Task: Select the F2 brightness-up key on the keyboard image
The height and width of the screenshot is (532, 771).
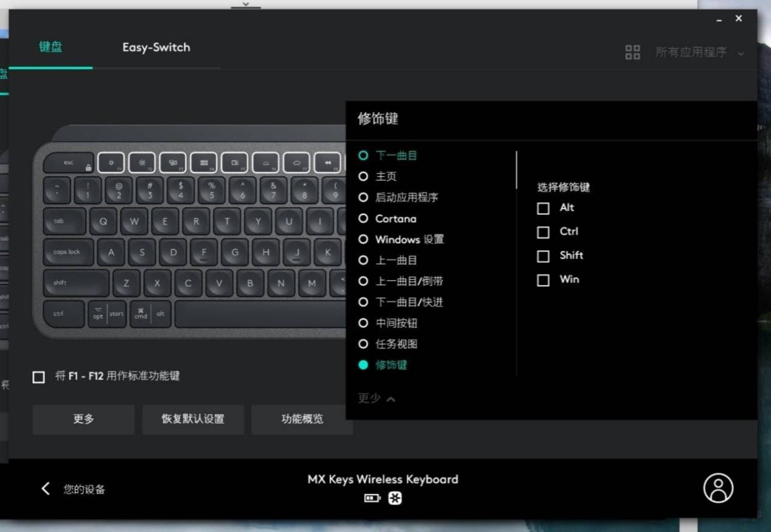Action: click(142, 163)
